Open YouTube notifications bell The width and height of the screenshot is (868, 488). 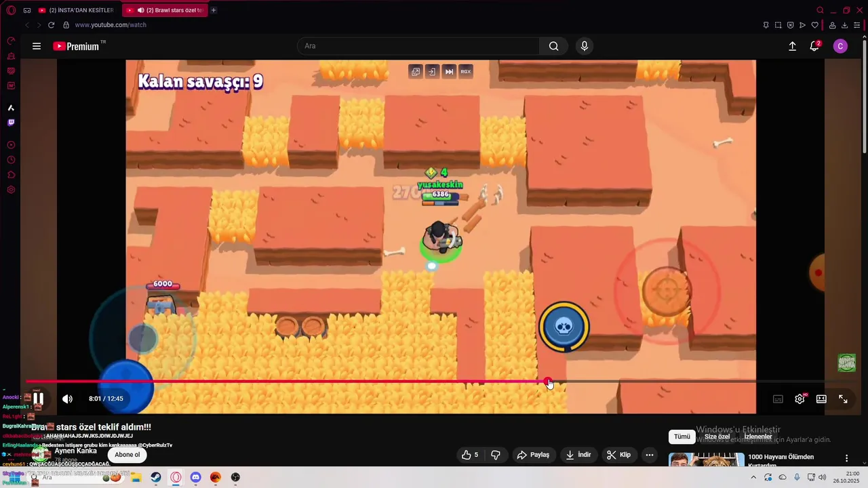[x=814, y=46]
